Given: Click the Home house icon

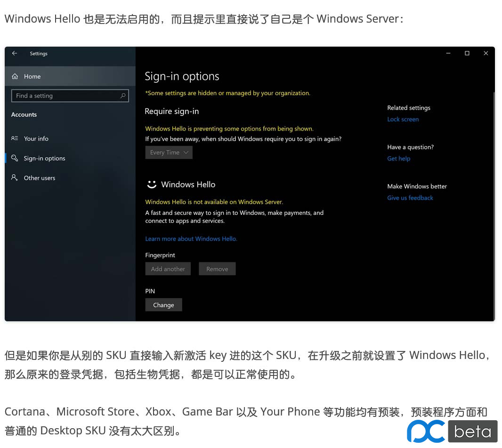Looking at the screenshot, I should (15, 76).
